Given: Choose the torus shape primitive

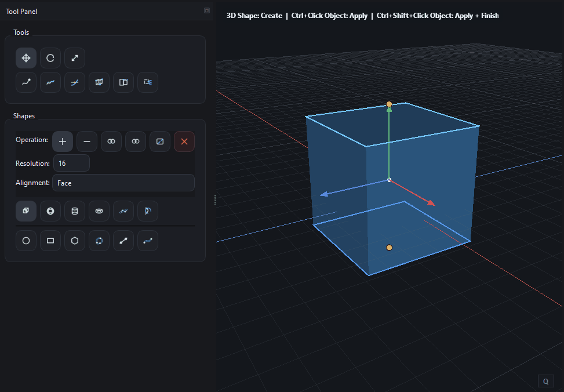Looking at the screenshot, I should click(x=99, y=211).
